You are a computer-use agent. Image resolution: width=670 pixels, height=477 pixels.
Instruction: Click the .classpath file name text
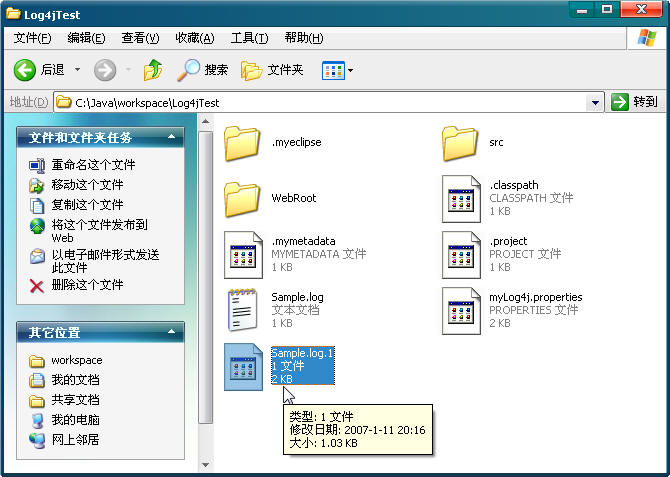[x=514, y=185]
